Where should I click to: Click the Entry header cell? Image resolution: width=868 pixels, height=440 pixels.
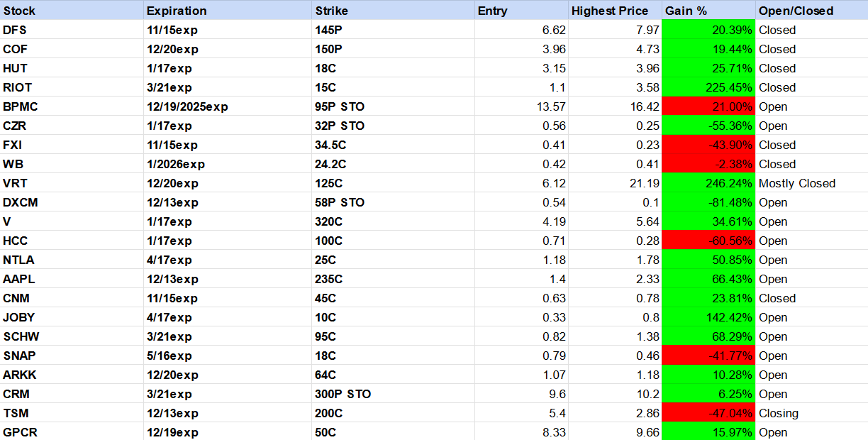[x=521, y=11]
